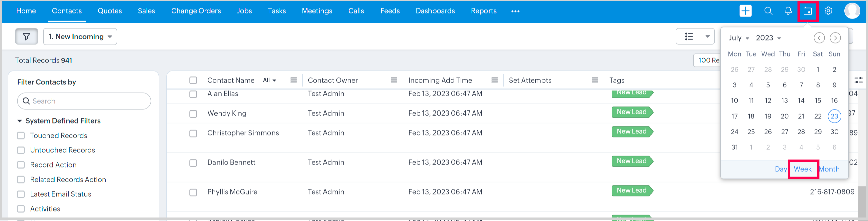Select the Wendy King row checkbox
Viewport: 868px width, 221px height.
193,114
